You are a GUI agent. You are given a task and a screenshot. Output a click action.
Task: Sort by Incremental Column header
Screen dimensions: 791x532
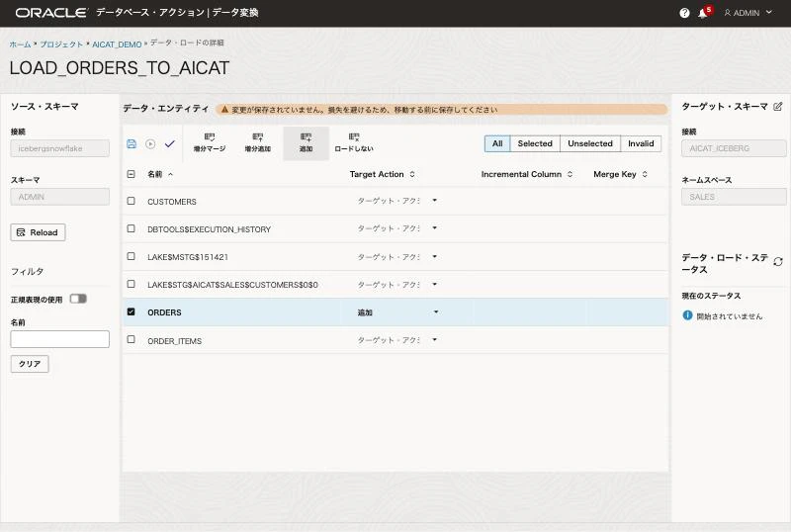[x=527, y=174]
